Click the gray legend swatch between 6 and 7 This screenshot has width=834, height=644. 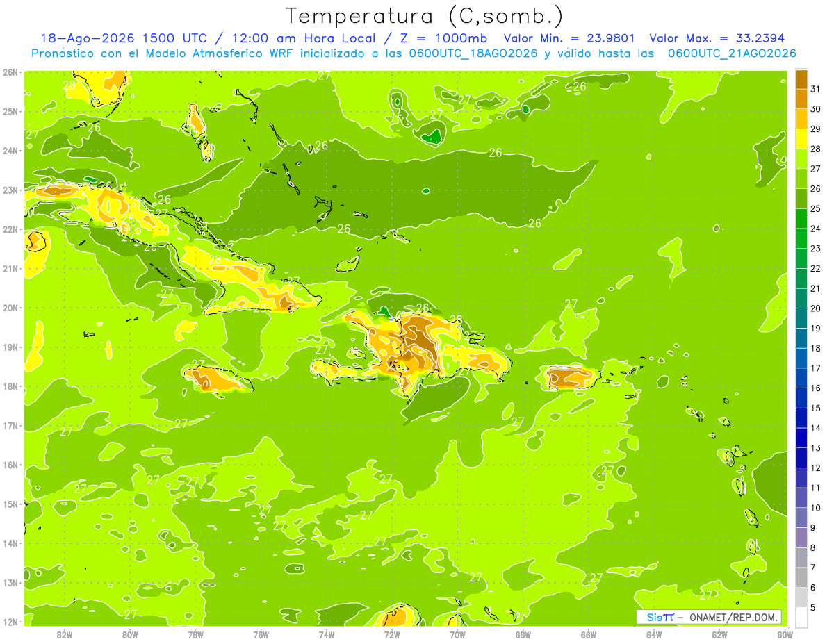801,577
